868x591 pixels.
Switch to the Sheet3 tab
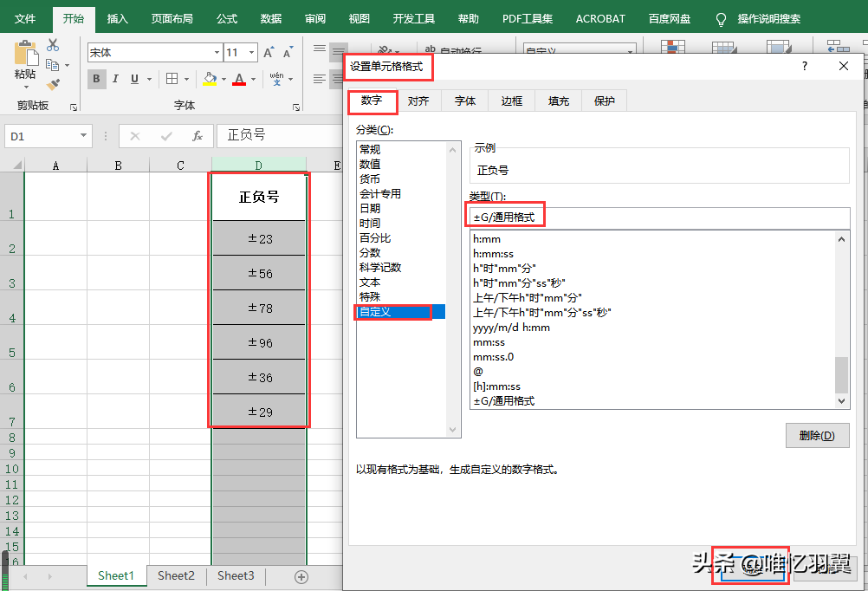point(236,576)
